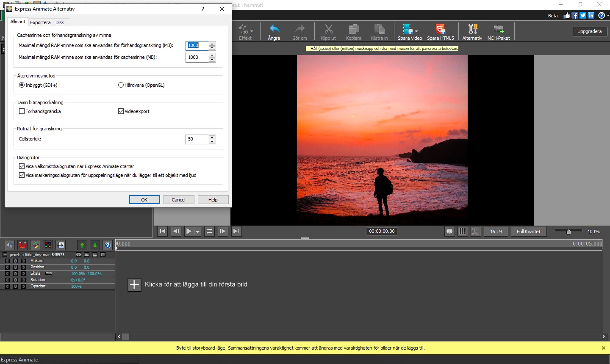
Task: Click the loop playback button
Action: 209,231
